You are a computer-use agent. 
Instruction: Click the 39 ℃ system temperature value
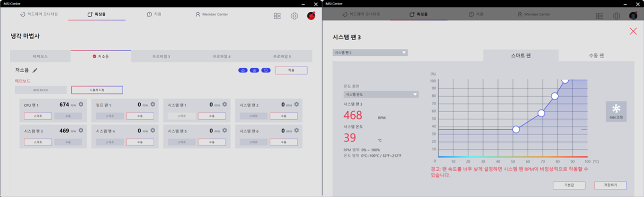[x=350, y=137]
